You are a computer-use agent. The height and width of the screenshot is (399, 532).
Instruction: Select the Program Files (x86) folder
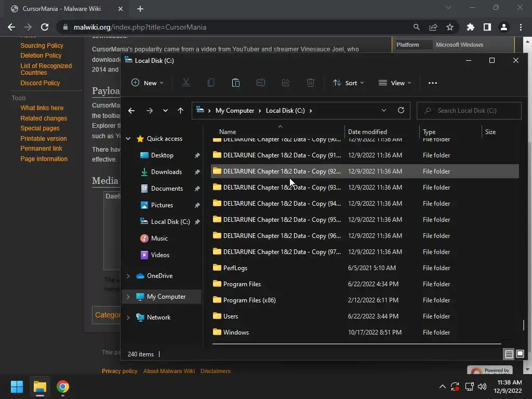point(365,300)
